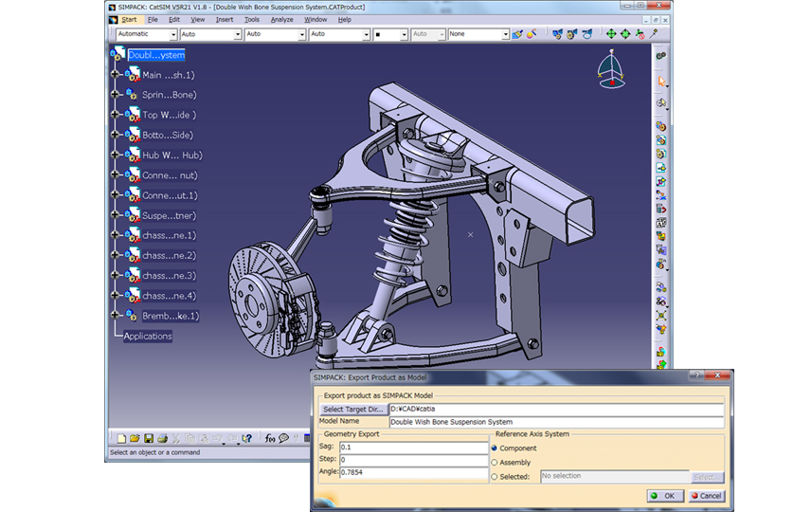Open the File menu
The height and width of the screenshot is (512, 812).
point(153,20)
